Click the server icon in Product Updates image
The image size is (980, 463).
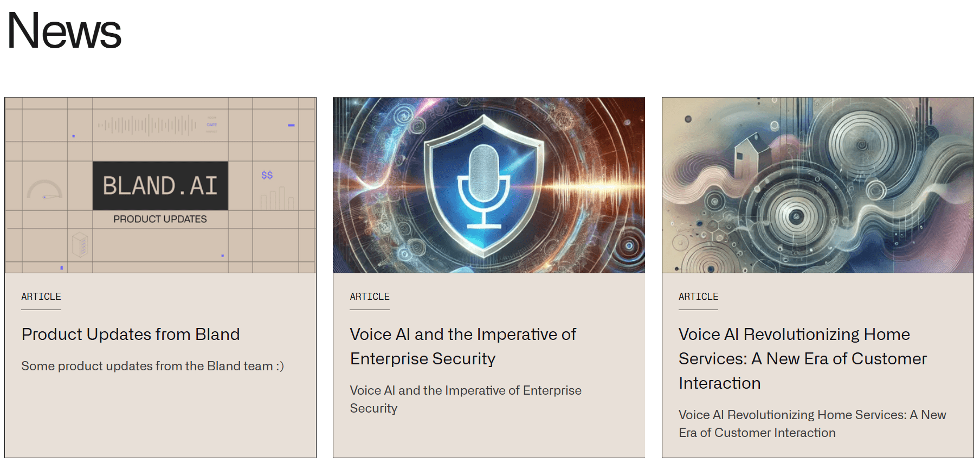(x=80, y=243)
